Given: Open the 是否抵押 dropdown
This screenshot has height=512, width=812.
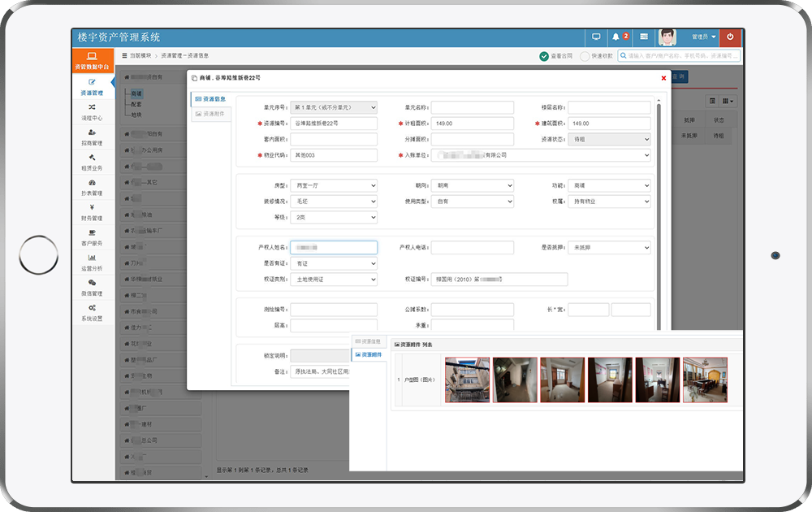Looking at the screenshot, I should 609,248.
